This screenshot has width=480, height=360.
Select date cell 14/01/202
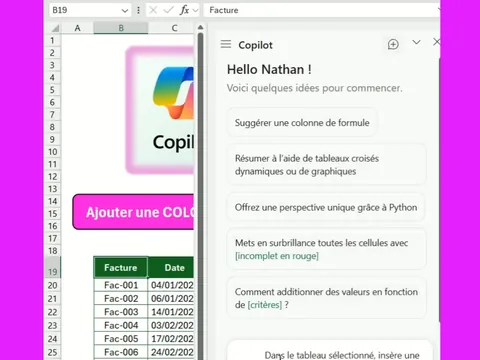point(171,312)
